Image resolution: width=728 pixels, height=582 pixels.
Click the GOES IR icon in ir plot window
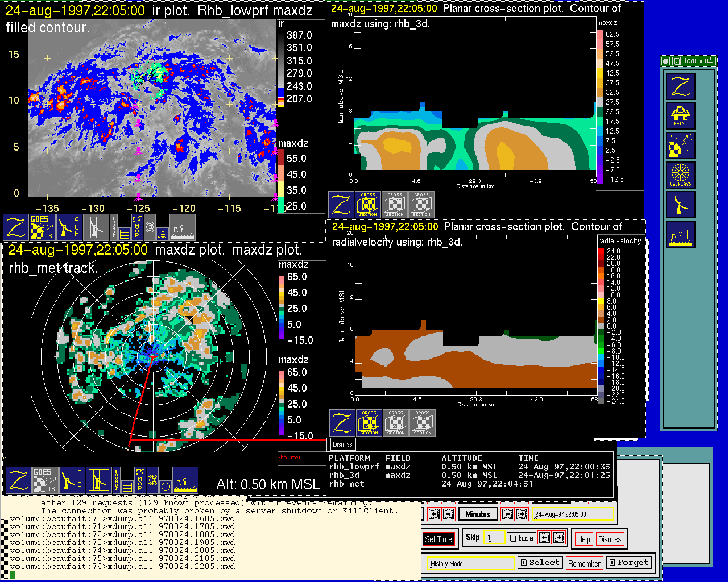pyautogui.click(x=43, y=227)
